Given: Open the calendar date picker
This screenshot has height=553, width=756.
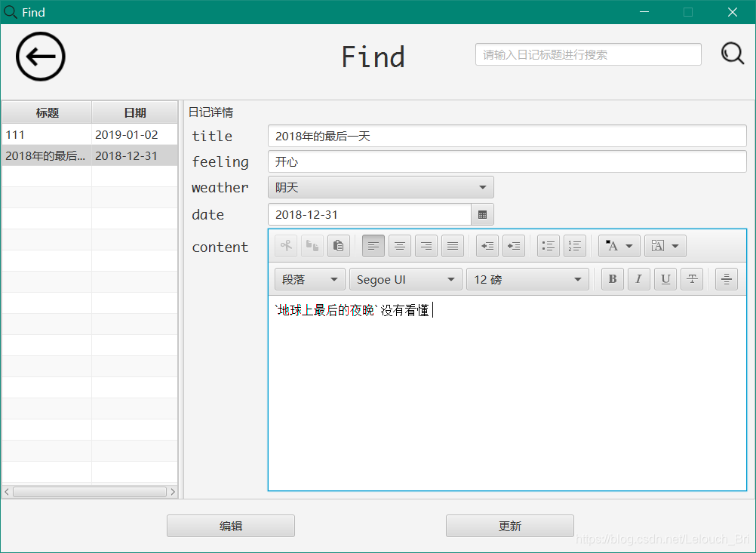Looking at the screenshot, I should pyautogui.click(x=482, y=214).
